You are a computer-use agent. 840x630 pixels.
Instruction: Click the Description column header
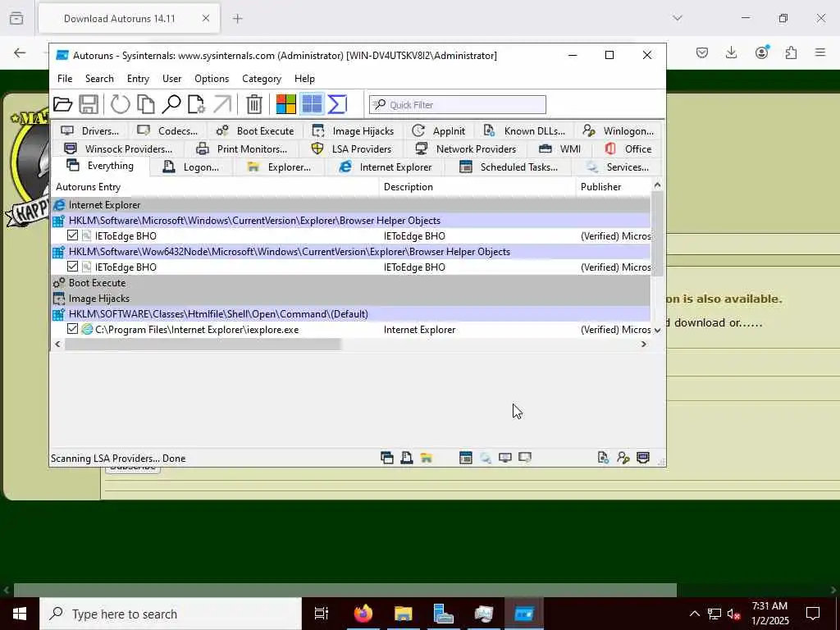coord(477,187)
